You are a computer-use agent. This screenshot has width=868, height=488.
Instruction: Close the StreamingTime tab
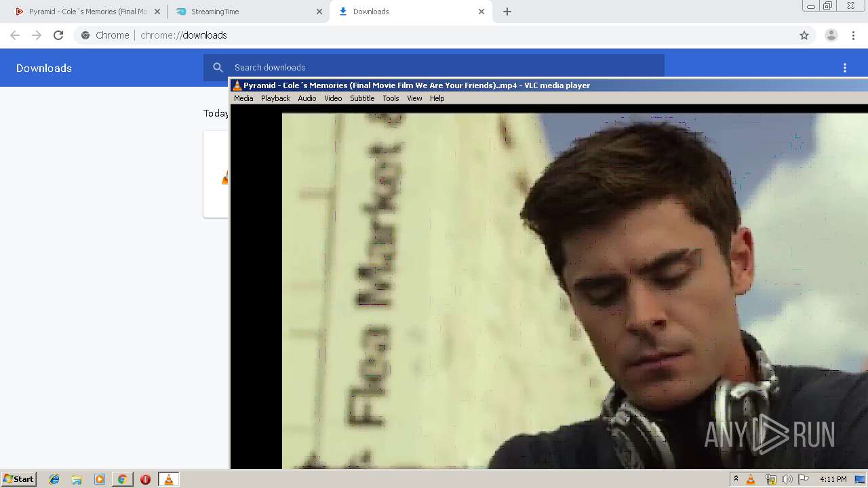(x=319, y=12)
